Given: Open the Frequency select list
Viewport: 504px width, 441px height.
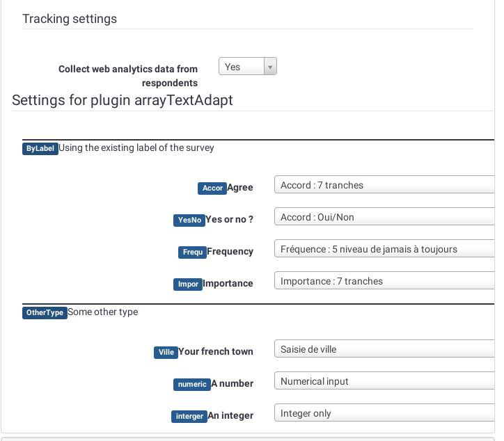Looking at the screenshot, I should pos(384,249).
